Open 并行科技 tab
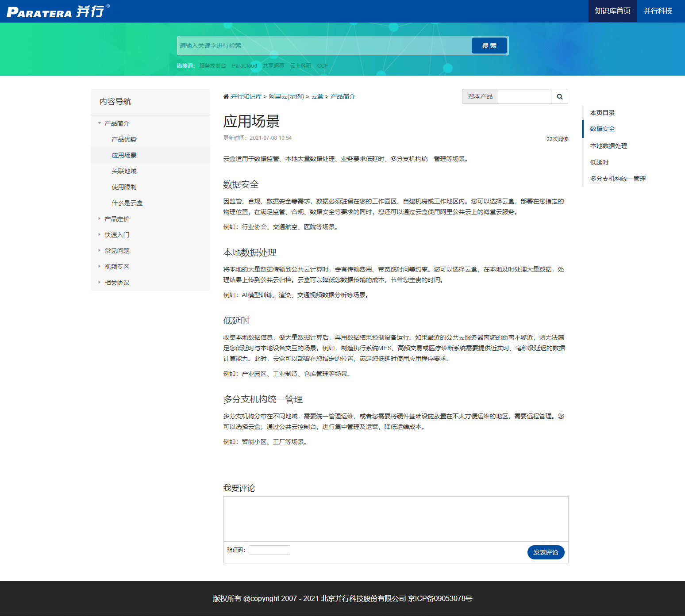 (x=658, y=11)
